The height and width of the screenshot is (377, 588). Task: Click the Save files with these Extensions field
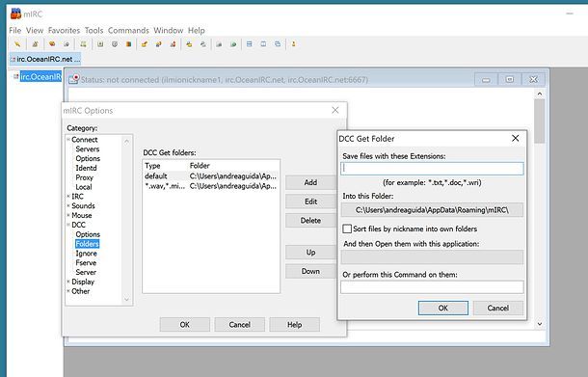coord(432,169)
